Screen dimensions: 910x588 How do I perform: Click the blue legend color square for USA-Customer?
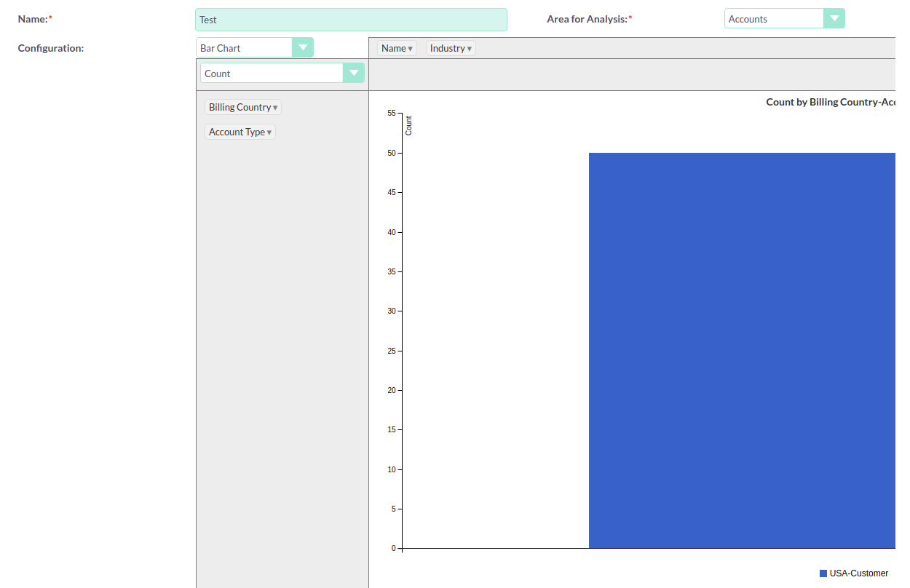coord(822,573)
